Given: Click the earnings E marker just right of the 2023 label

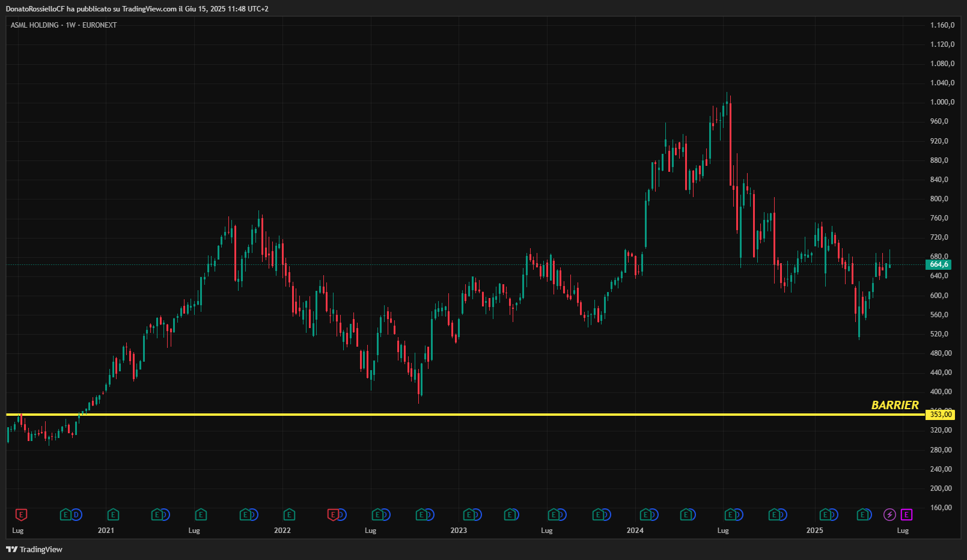Looking at the screenshot, I should [x=469, y=514].
